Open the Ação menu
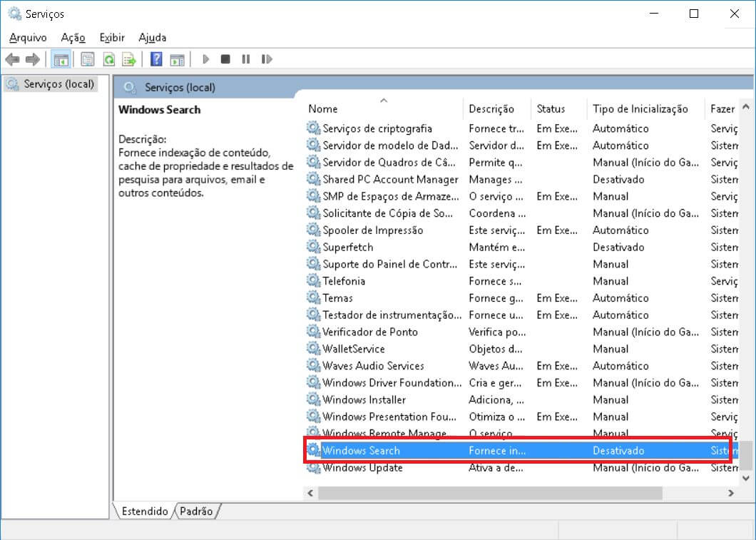The image size is (756, 540). 73,38
